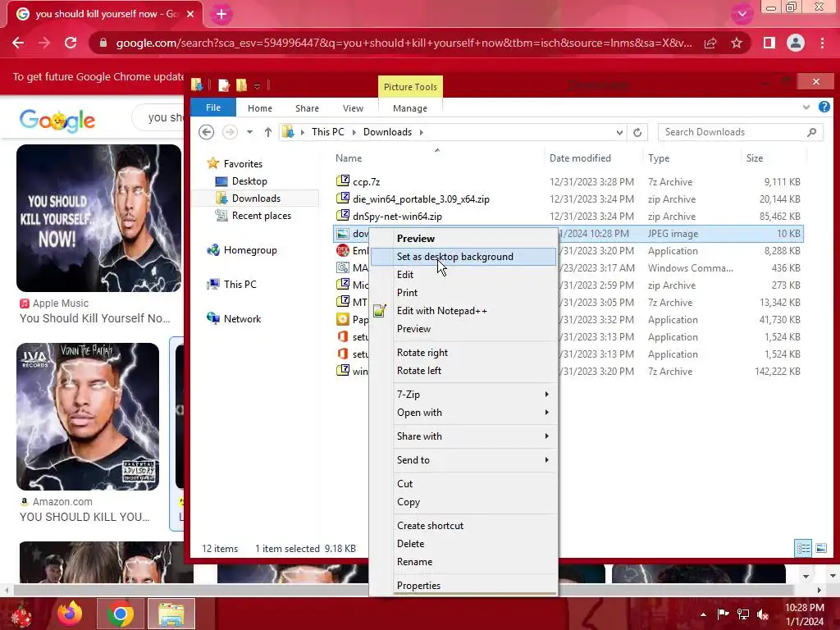The width and height of the screenshot is (840, 630).
Task: Open Firefox from the taskbar
Action: (x=70, y=614)
